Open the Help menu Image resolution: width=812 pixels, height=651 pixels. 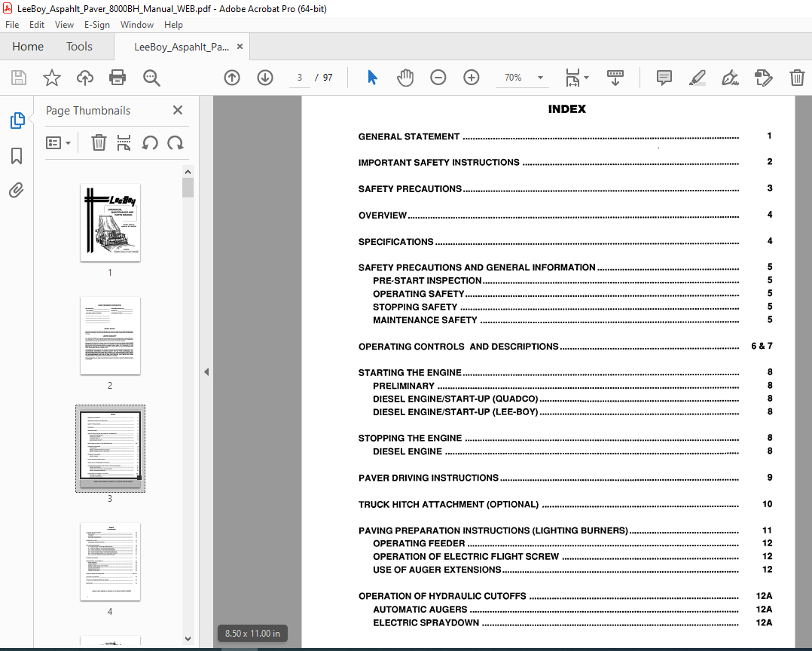(173, 24)
